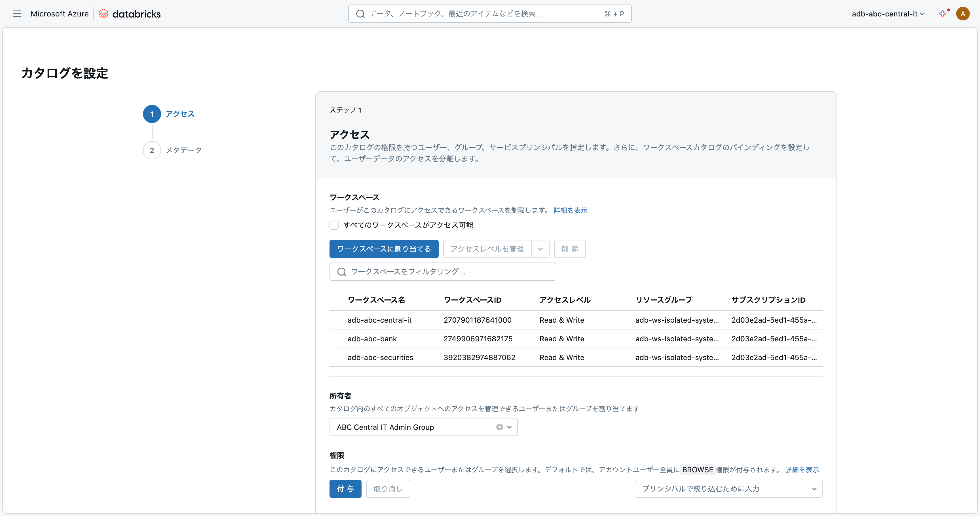Go to the アクセス step
Screen dimensions: 980x516
coord(179,114)
